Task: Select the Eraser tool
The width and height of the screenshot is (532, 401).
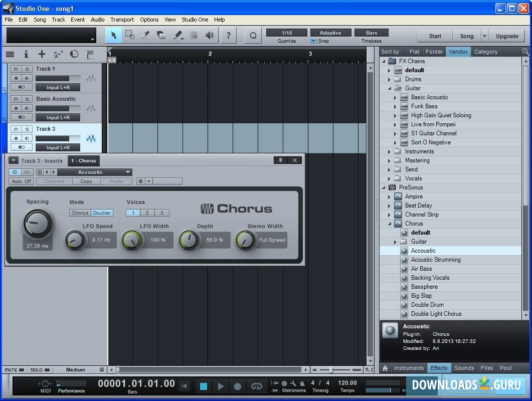Action: point(162,36)
